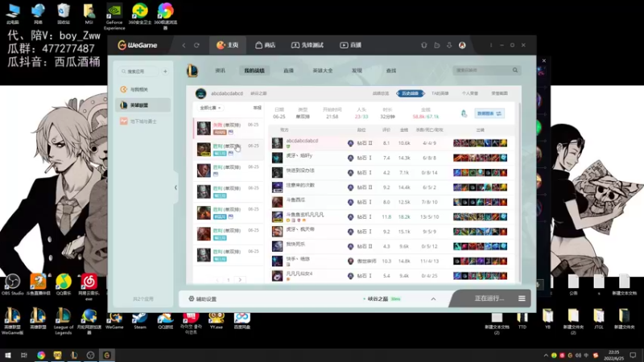
Task: Click the League of Legends emblem beside 资讯
Action: click(192, 71)
